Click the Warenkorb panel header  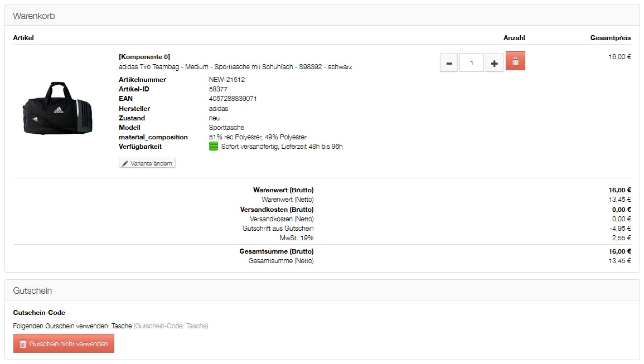click(x=34, y=16)
